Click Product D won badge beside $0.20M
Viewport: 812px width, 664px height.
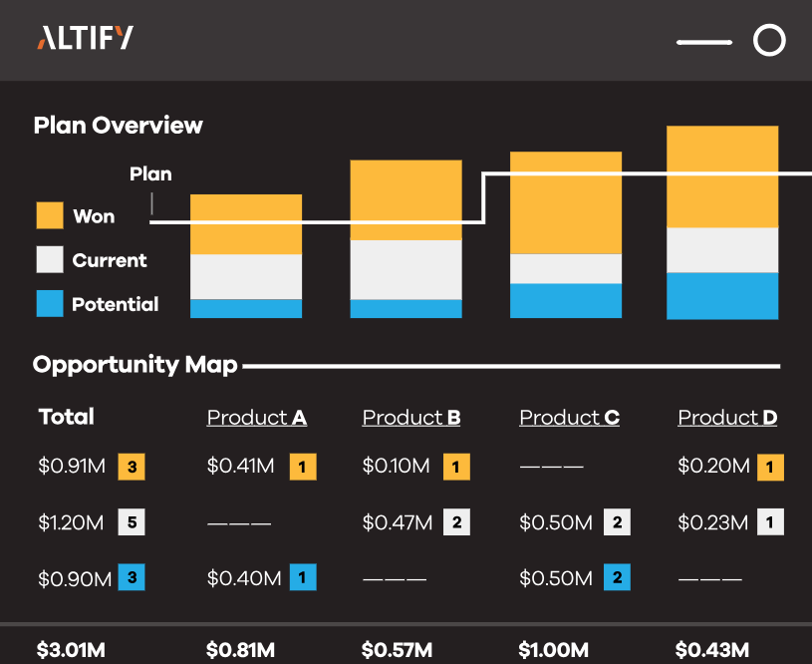770,467
